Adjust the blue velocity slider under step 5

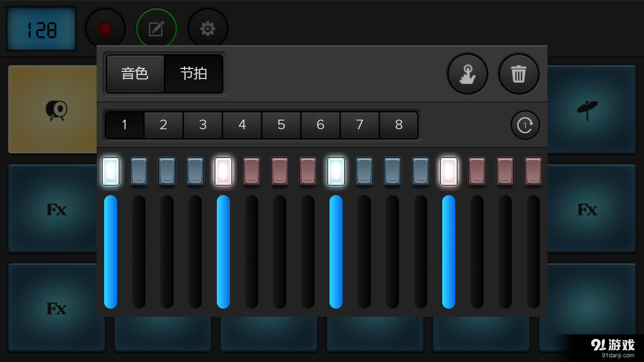223,252
